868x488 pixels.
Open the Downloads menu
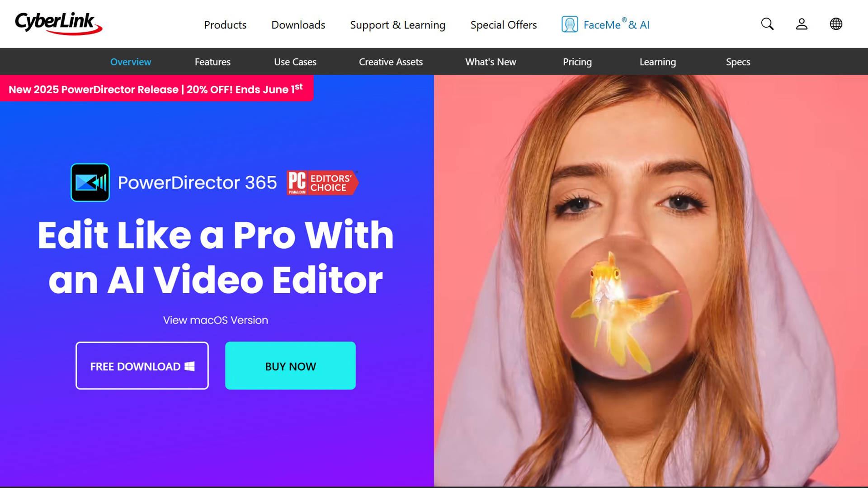point(298,25)
